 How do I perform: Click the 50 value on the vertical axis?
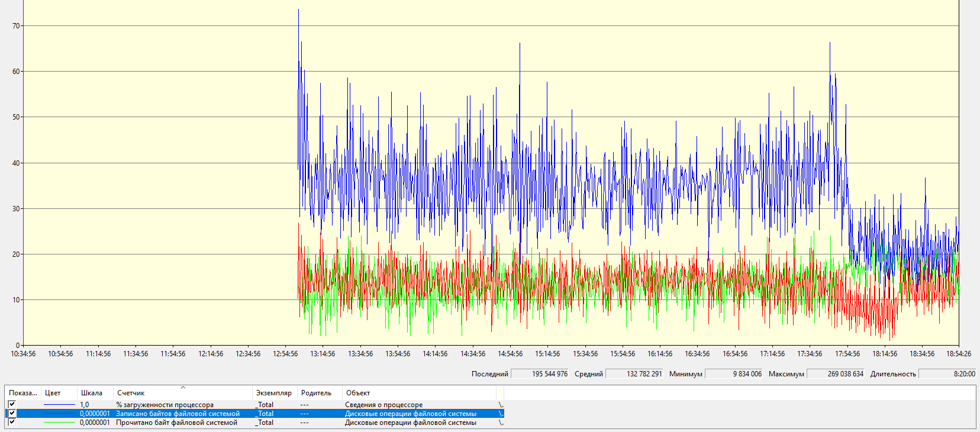click(x=16, y=117)
